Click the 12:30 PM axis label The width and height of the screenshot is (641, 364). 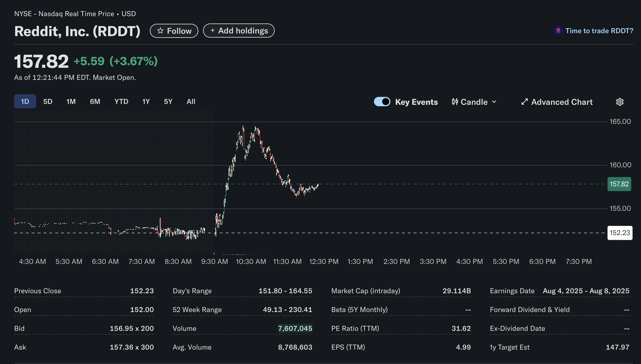pos(324,262)
